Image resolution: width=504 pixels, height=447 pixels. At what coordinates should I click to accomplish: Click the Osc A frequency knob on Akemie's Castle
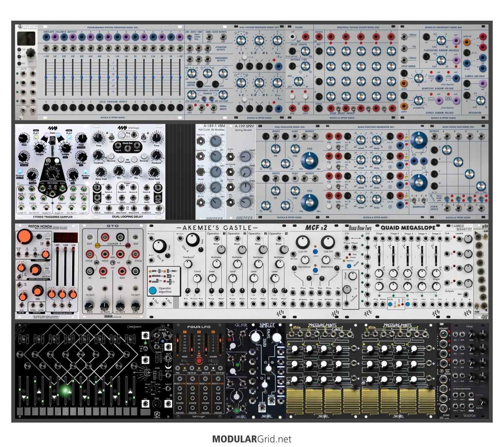192,240
